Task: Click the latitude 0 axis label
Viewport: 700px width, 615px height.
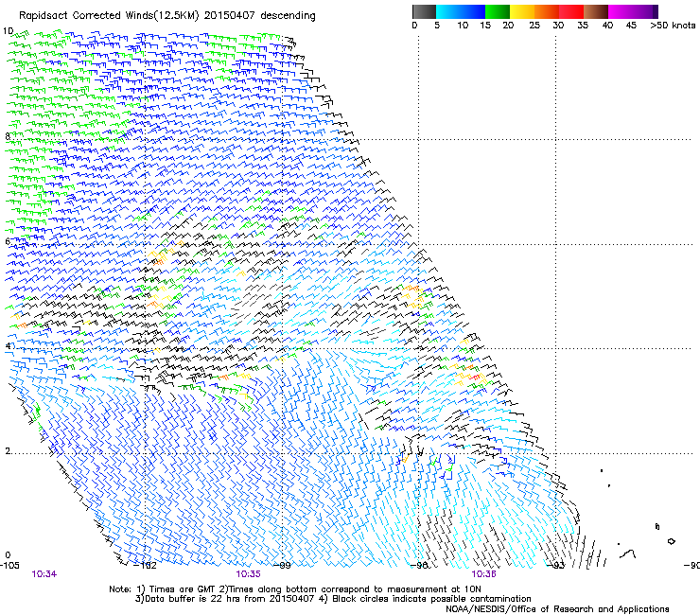Action: click(8, 555)
